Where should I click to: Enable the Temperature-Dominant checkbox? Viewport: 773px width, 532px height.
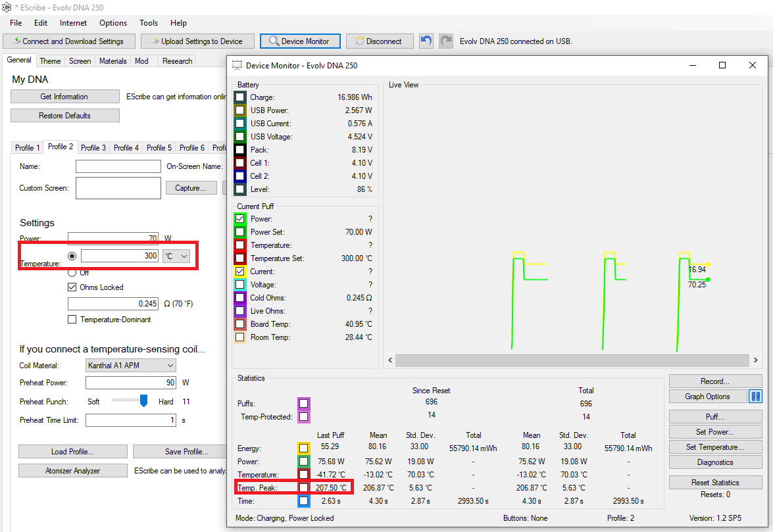pyautogui.click(x=72, y=320)
